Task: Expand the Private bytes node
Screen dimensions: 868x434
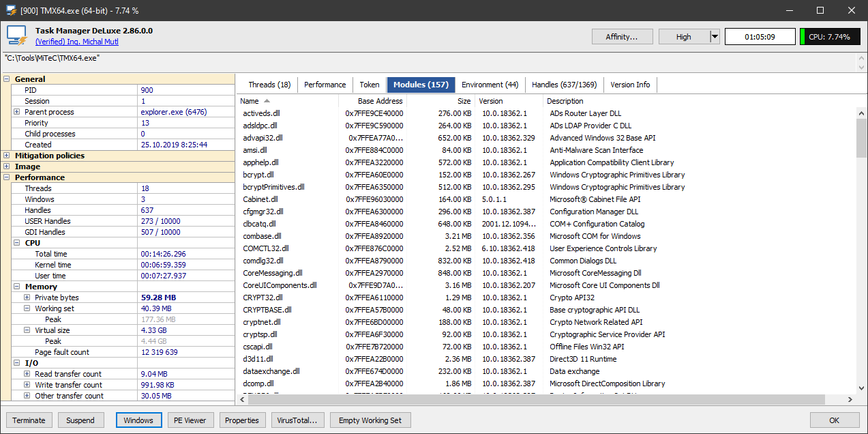Action: point(27,298)
